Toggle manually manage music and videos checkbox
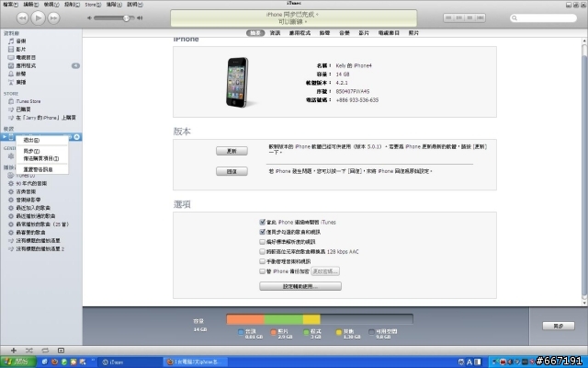The height and width of the screenshot is (368, 588). click(x=262, y=261)
